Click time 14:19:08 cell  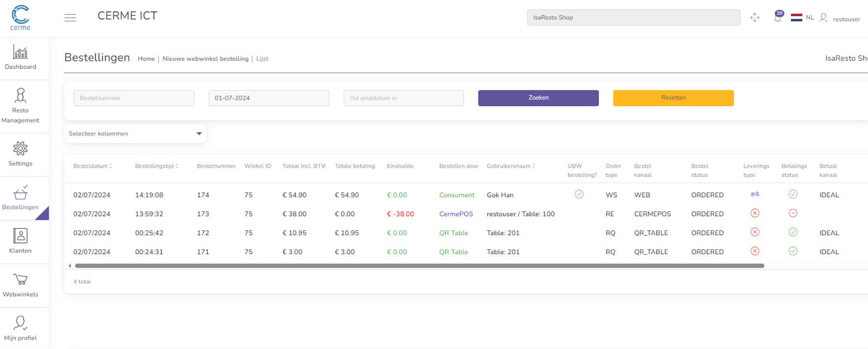[x=149, y=195]
